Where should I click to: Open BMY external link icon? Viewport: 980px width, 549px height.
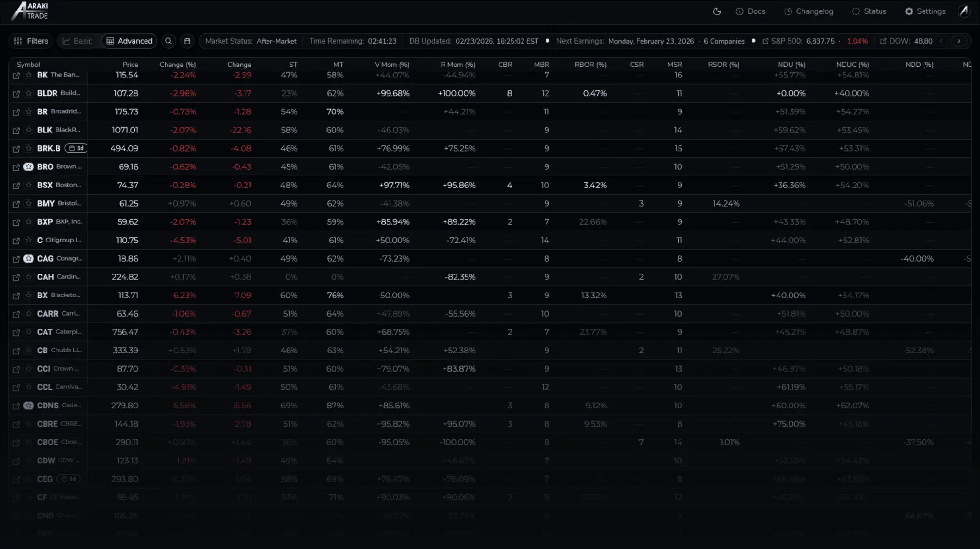point(16,204)
